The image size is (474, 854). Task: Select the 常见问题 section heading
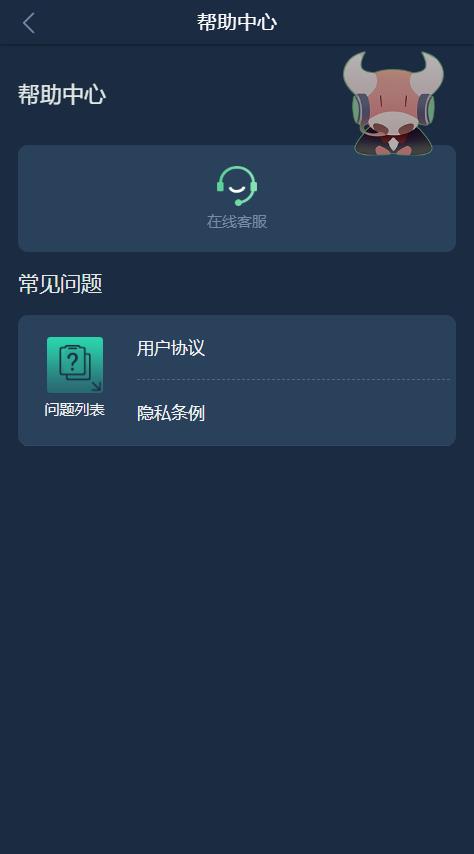[60, 284]
